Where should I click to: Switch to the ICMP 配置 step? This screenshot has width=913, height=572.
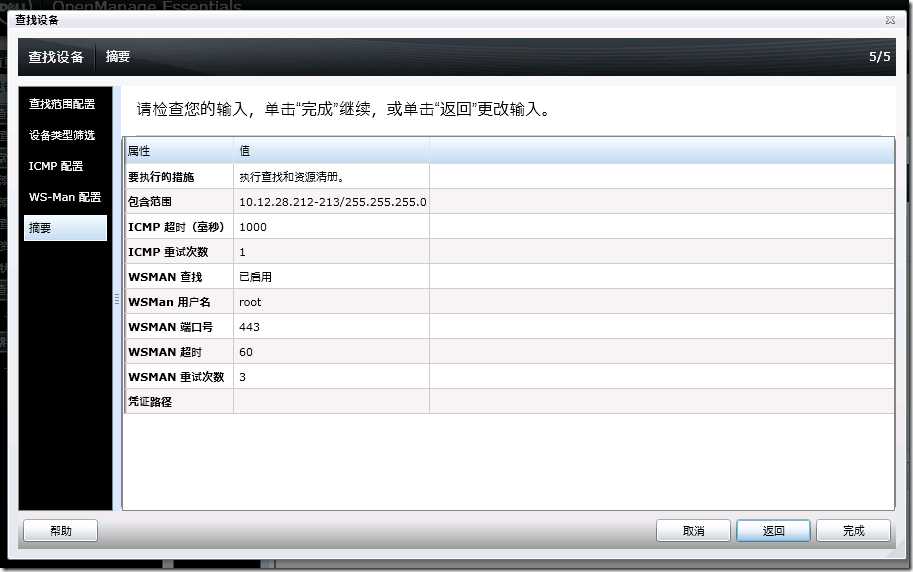[56, 166]
